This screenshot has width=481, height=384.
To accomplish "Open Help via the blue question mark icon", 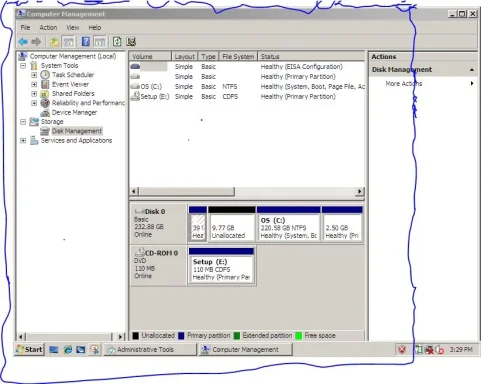I will tap(86, 42).
